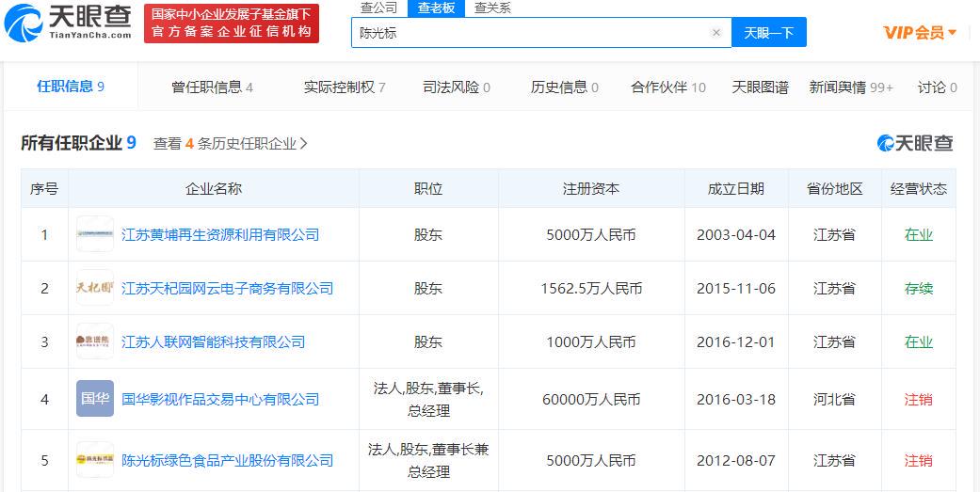The image size is (980, 492).
Task: Select the 2015-11-06 date cell
Action: tap(736, 289)
